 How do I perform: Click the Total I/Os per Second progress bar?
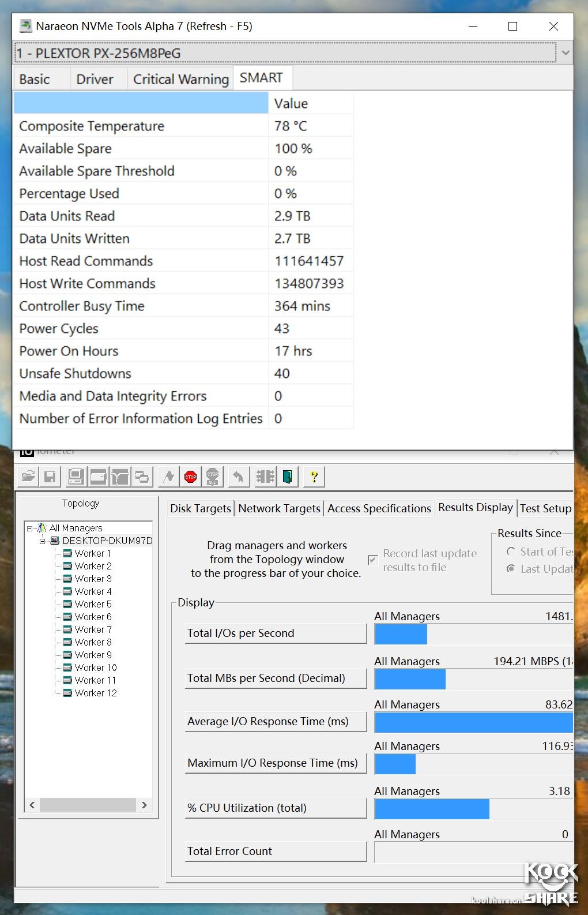point(474,634)
